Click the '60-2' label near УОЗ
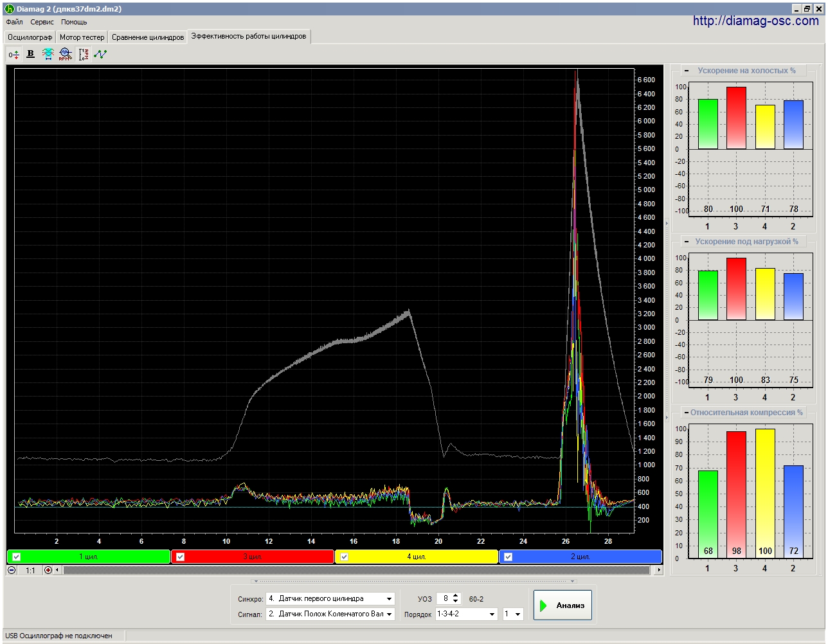Image resolution: width=828 pixels, height=644 pixels. click(x=476, y=599)
